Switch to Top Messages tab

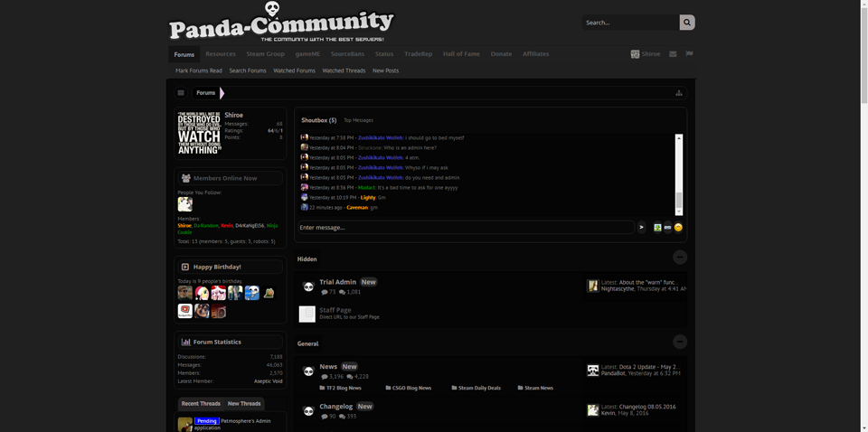tap(358, 120)
